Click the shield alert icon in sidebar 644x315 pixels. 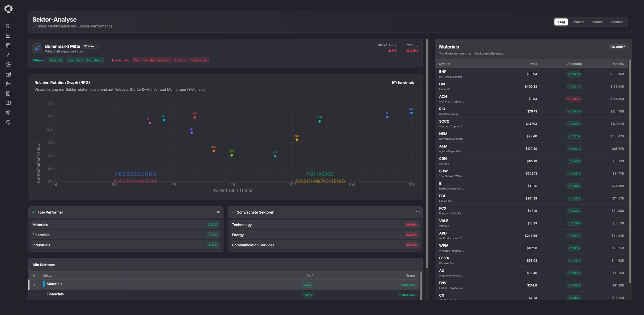coord(8,123)
